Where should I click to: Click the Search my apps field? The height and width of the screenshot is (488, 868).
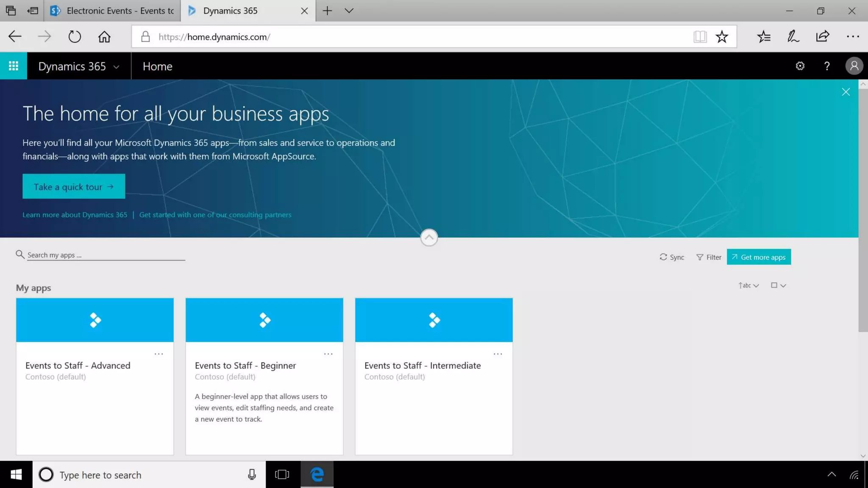106,255
